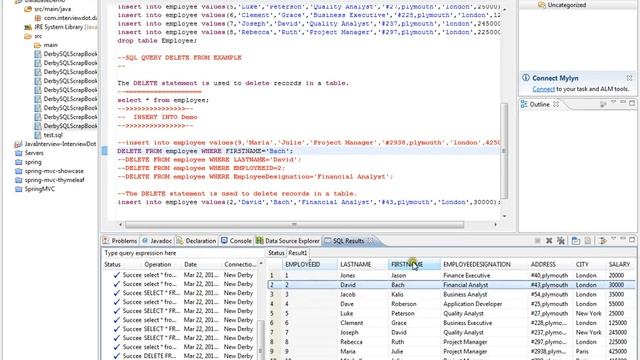Remove the selected result in SQL Results

point(549,240)
